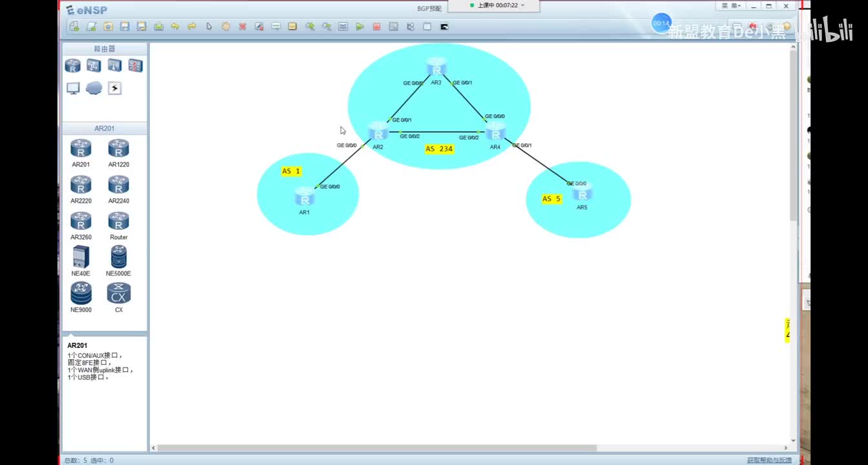Click the Save As toolbar icon

tap(141, 26)
